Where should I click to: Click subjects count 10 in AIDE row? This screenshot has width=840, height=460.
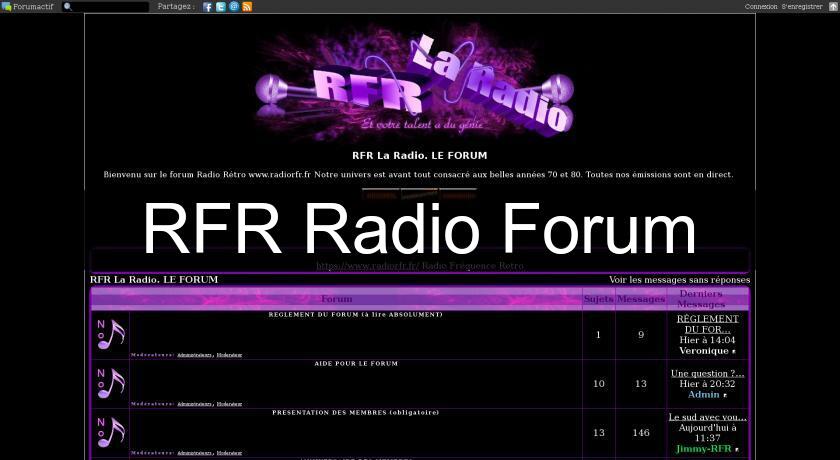pyautogui.click(x=598, y=384)
